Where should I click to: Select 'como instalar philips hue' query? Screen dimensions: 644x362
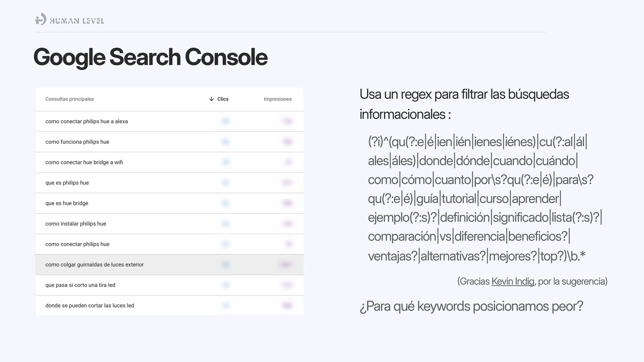[x=75, y=224]
